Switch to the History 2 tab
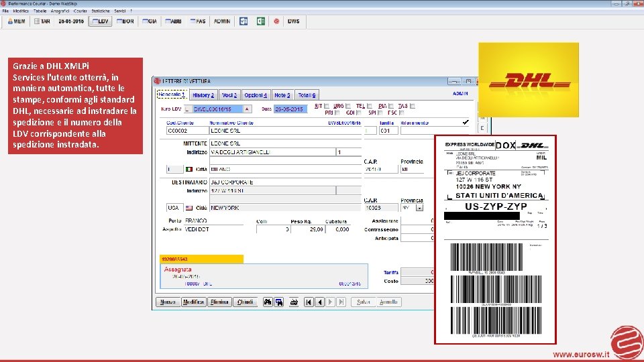The width and height of the screenshot is (644, 362). [x=203, y=95]
